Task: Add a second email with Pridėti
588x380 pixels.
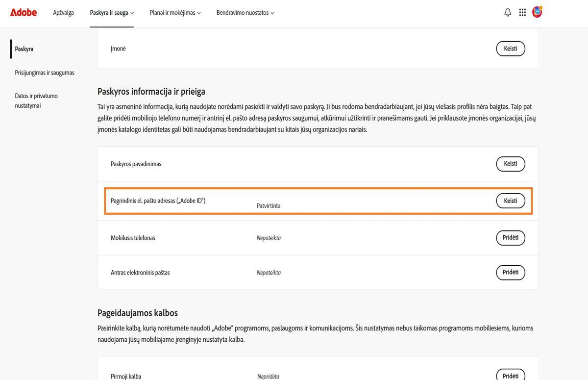Action: coord(510,272)
